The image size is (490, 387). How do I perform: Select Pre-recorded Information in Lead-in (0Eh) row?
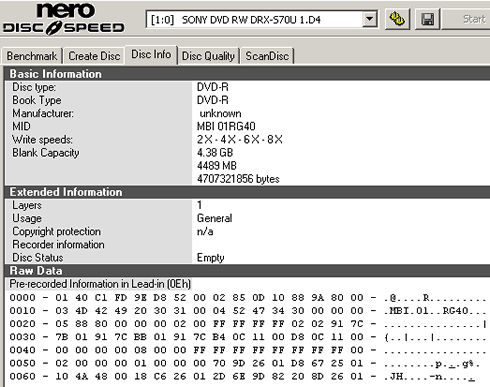[x=100, y=284]
